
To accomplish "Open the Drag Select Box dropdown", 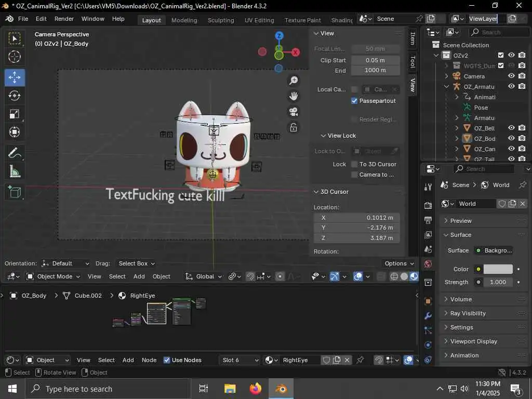I will 136,263.
